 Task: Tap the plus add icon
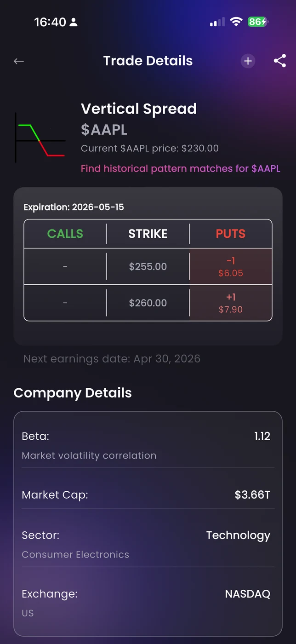point(248,61)
